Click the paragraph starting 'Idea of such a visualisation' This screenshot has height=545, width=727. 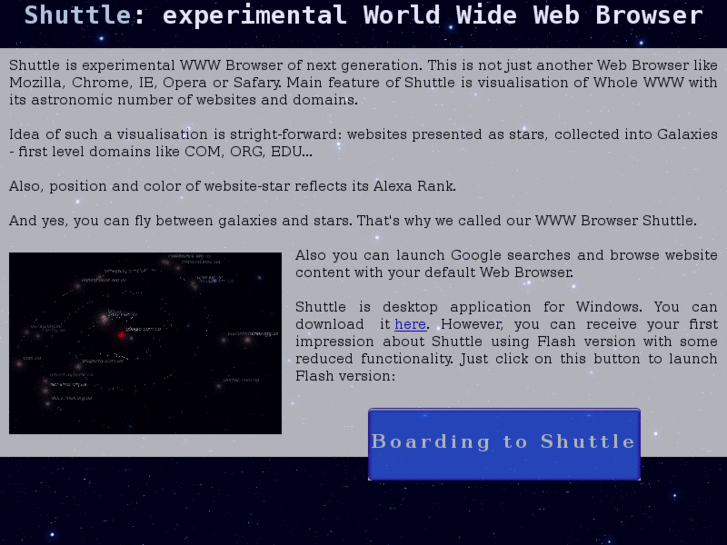click(364, 143)
